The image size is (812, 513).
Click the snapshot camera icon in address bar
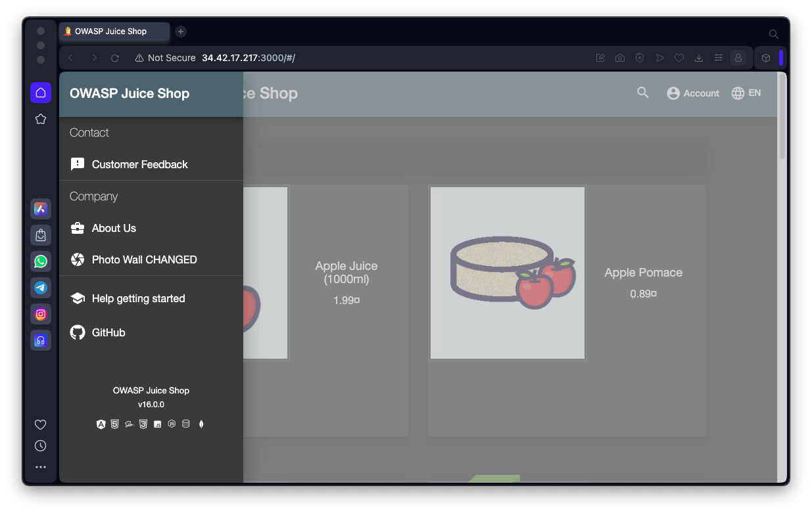620,58
